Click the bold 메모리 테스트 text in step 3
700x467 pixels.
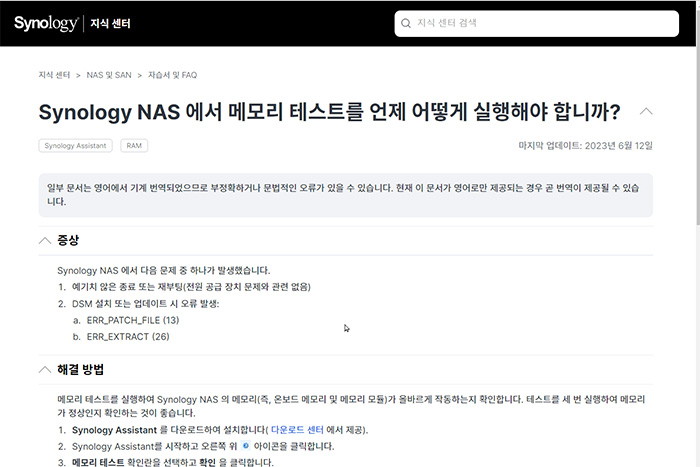click(98, 462)
